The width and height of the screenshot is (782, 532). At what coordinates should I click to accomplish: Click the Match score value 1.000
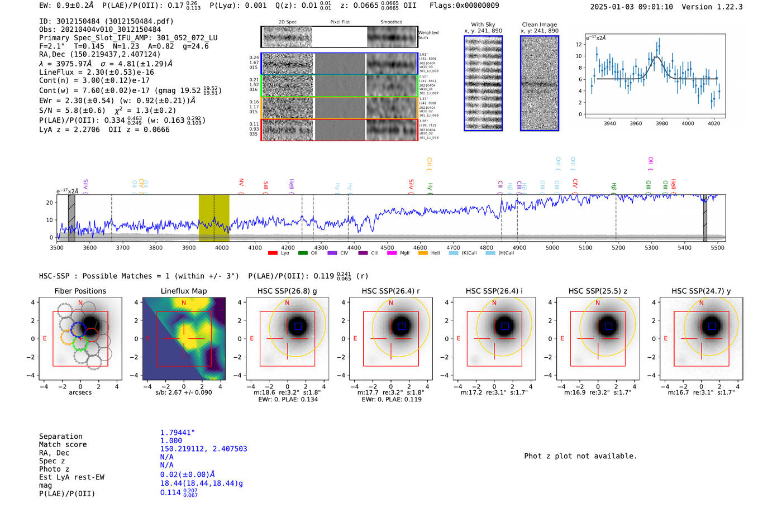[171, 440]
